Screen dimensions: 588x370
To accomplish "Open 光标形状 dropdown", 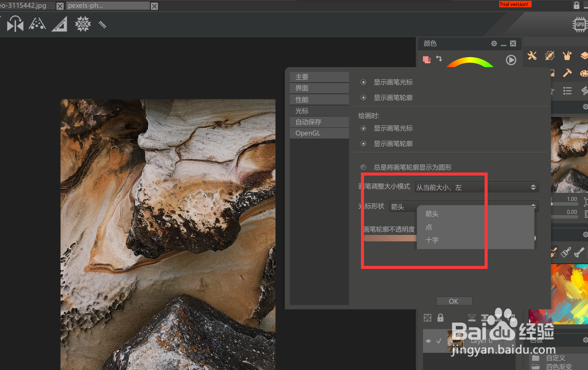I will (464, 207).
